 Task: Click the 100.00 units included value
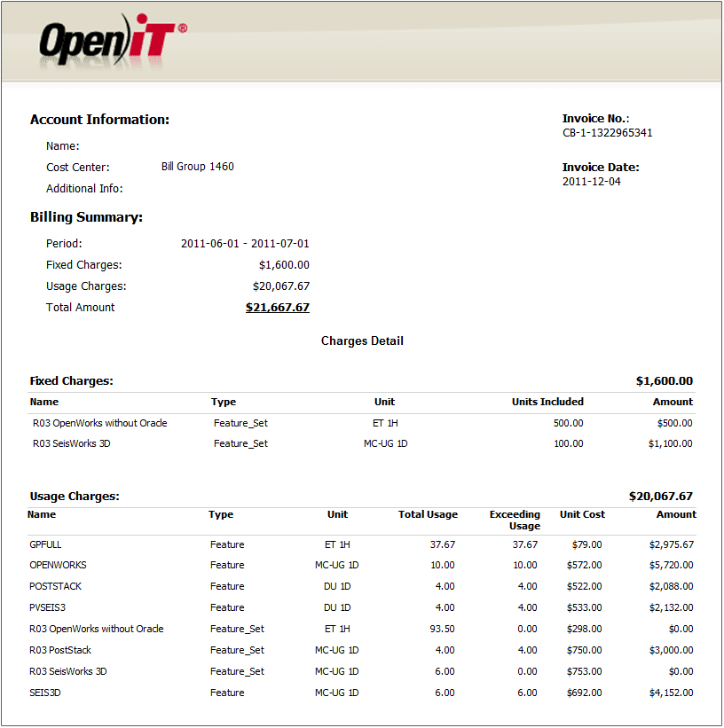pos(569,443)
